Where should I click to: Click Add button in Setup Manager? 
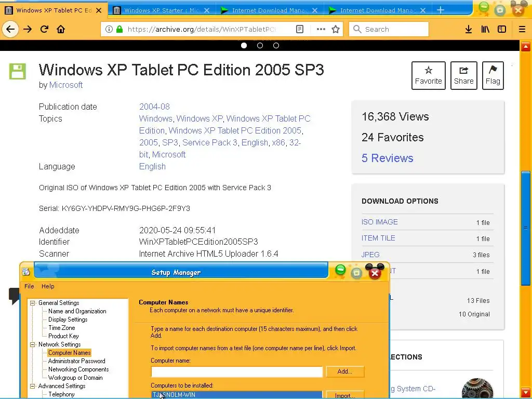(345, 371)
